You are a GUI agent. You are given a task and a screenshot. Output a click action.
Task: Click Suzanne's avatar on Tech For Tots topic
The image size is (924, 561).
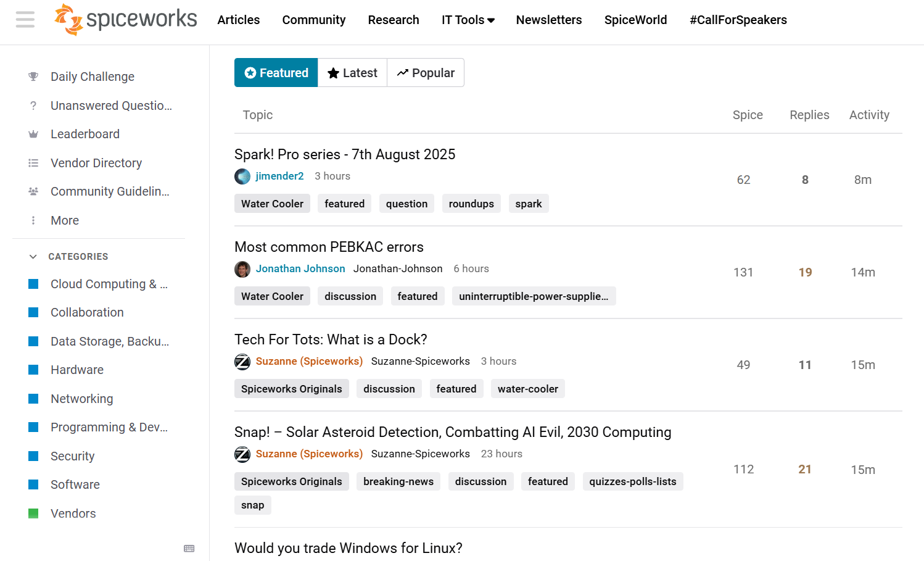coord(242,362)
